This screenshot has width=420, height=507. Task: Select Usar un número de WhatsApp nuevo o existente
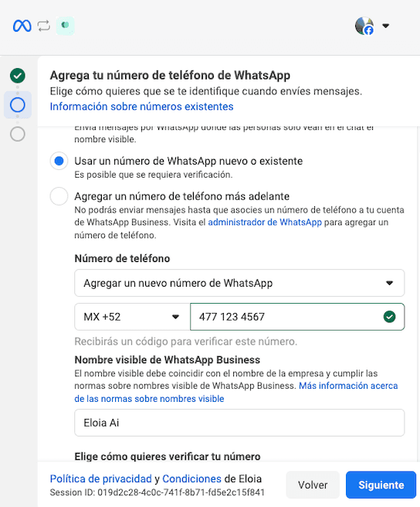click(59, 161)
